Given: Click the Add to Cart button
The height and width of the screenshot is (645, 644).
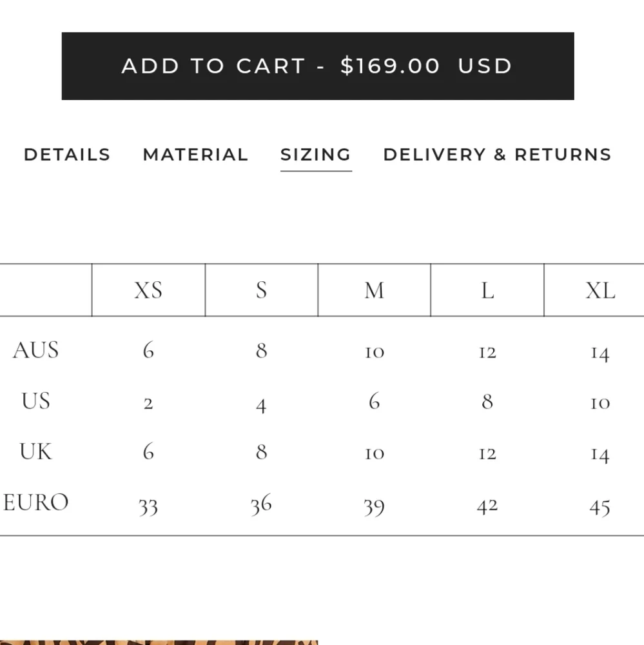Looking at the screenshot, I should pos(317,66).
